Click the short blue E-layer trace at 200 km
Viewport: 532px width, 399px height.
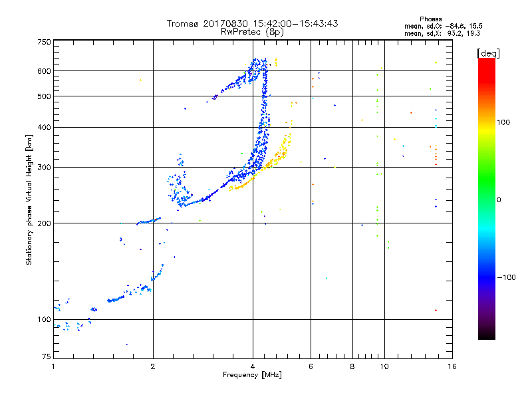click(x=148, y=221)
